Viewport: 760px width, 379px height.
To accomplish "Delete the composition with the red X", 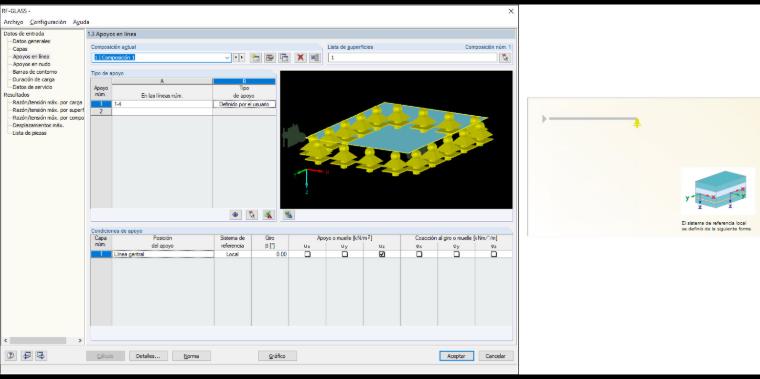I will coord(301,58).
